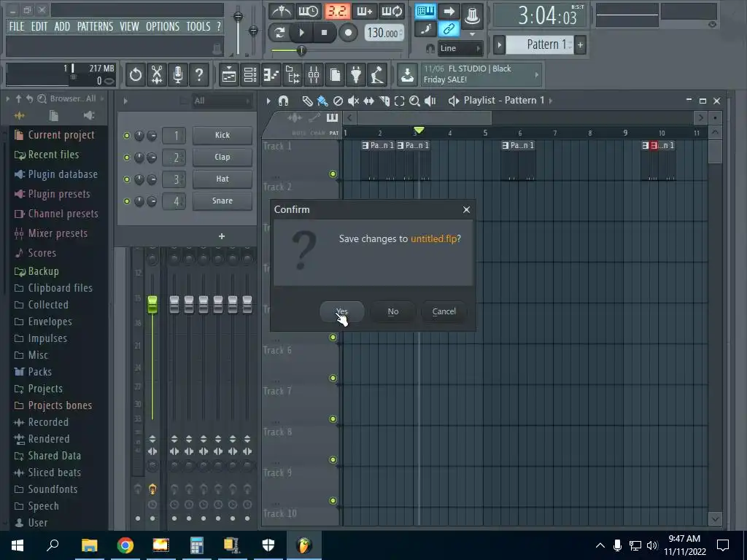Image resolution: width=747 pixels, height=560 pixels.
Task: Click Cancel in the Confirm dialog
Action: pos(444,311)
